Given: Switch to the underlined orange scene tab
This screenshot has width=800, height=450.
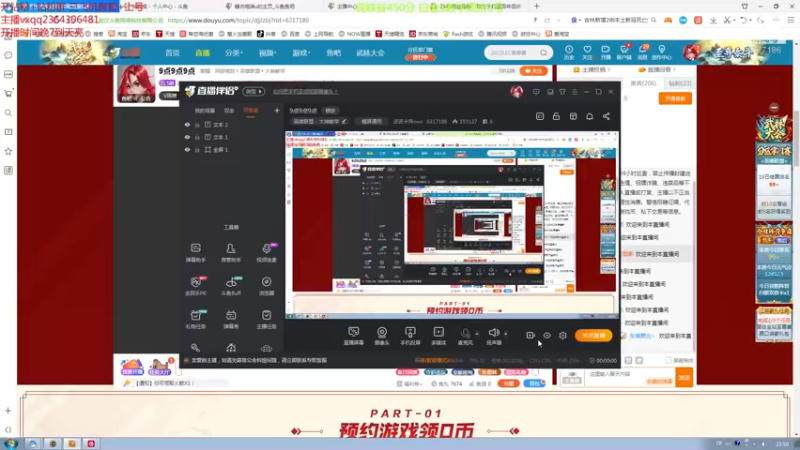Looking at the screenshot, I should tap(251, 111).
